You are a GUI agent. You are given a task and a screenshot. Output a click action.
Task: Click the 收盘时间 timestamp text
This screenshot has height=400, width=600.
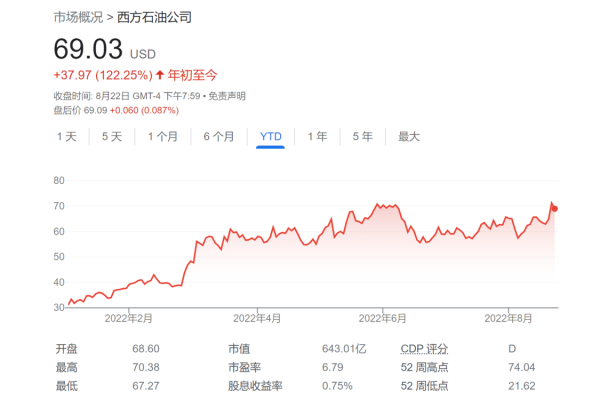[x=127, y=96]
